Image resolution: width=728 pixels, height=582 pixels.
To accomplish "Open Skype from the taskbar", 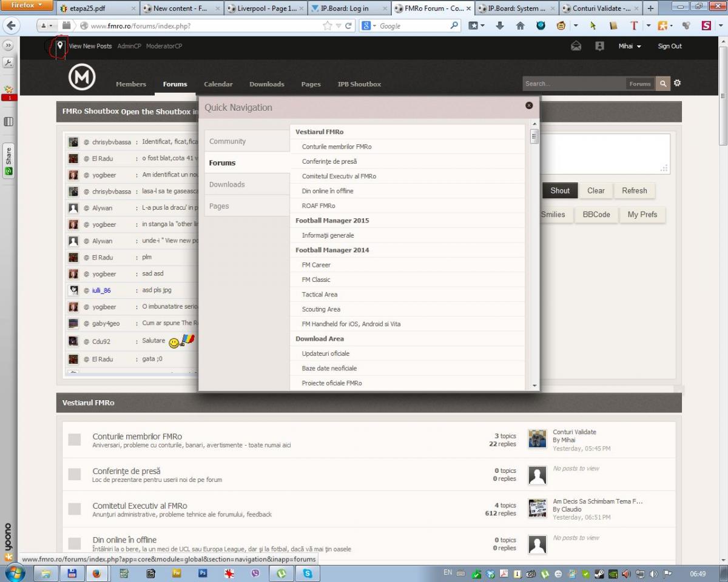I will [x=308, y=573].
